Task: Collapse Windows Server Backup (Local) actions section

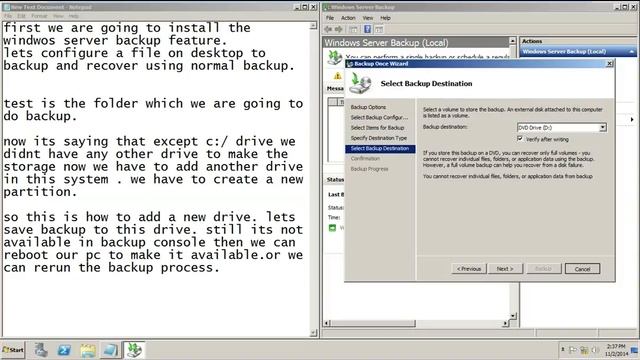Action: (x=631, y=52)
